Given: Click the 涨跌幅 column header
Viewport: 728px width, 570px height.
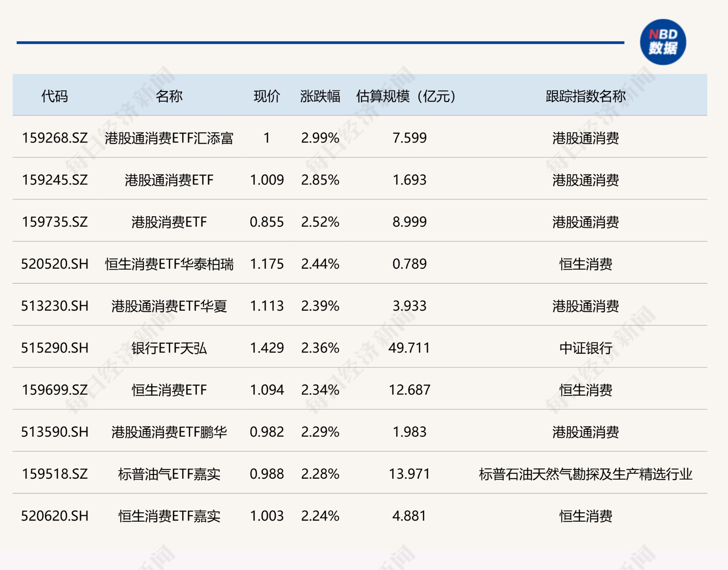Looking at the screenshot, I should 320,96.
